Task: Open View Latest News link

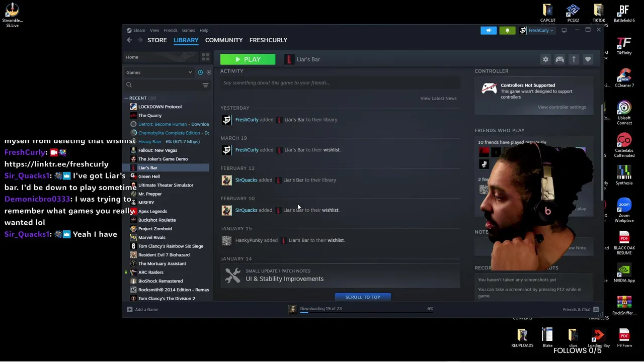Action: point(438,99)
